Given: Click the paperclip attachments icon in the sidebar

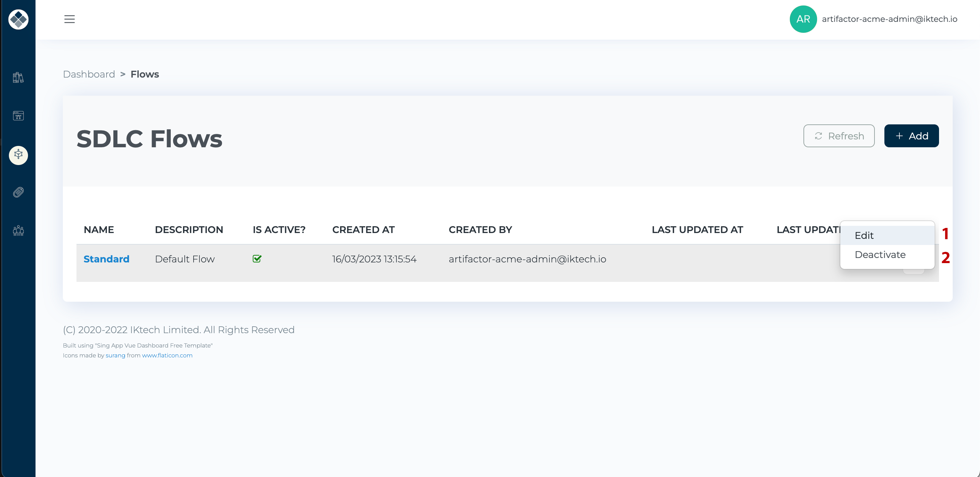Looking at the screenshot, I should 18,192.
